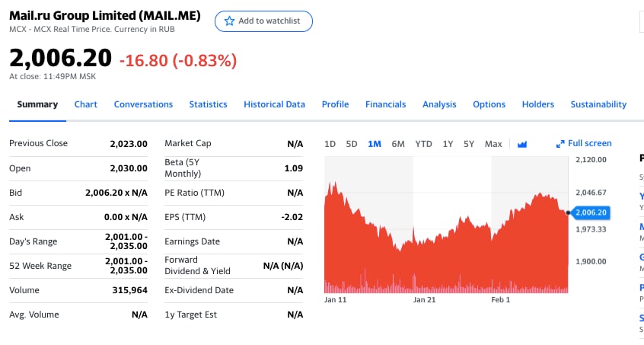Open the Historical Data tab
Image resolution: width=644 pixels, height=345 pixels.
coord(274,104)
